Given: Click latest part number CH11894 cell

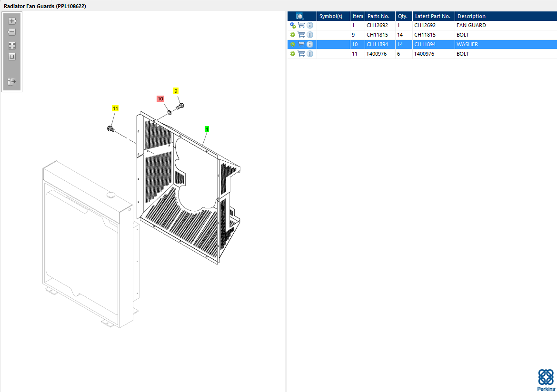Looking at the screenshot, I should (433, 44).
